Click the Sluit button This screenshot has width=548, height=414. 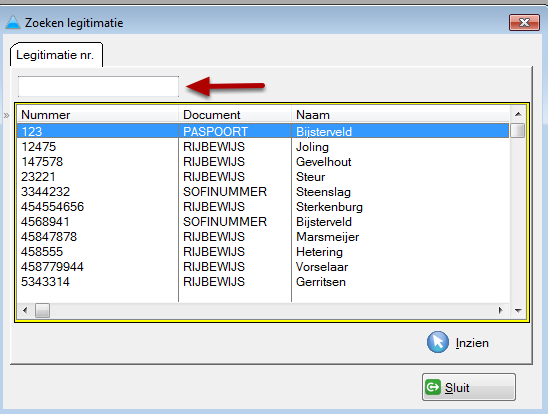point(469,387)
